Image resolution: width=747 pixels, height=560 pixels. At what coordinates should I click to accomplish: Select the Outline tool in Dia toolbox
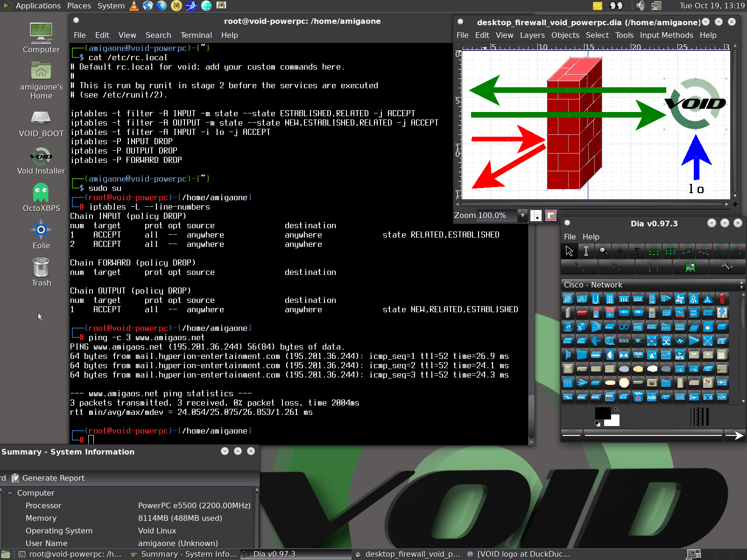pos(727,267)
